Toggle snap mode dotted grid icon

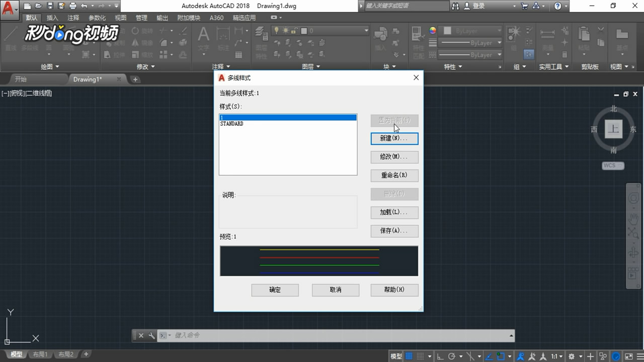421,356
